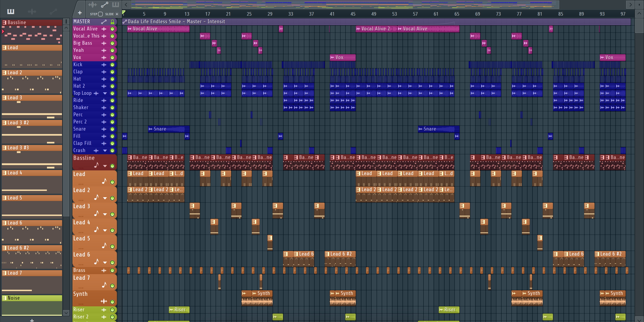The height and width of the screenshot is (322, 644).
Task: Show automation clips tab in the left picker
Action: (53, 11)
